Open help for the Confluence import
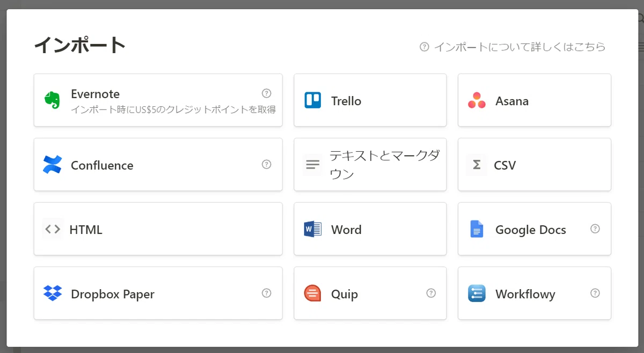Viewport: 644px width, 353px height. tap(266, 164)
